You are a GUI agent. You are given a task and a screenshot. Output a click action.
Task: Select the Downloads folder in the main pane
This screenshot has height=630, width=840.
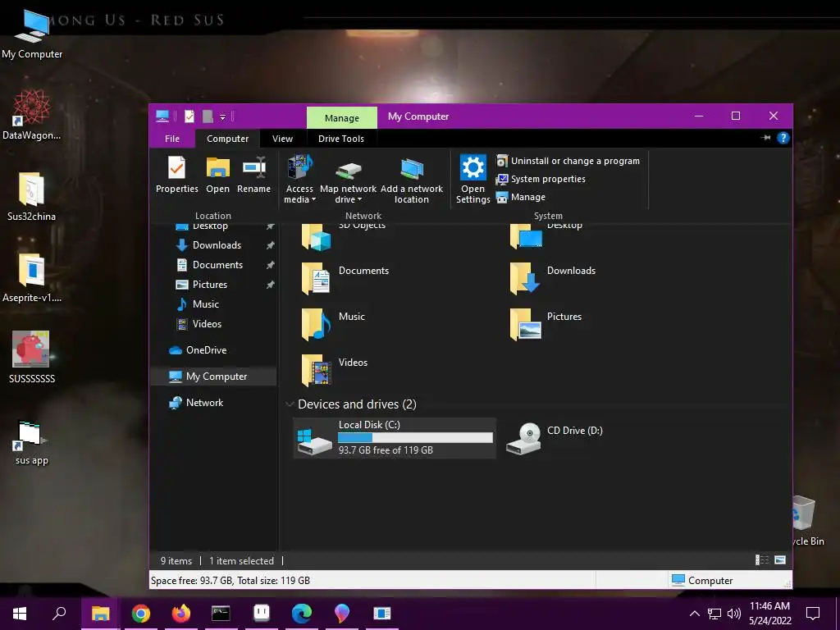(553, 279)
